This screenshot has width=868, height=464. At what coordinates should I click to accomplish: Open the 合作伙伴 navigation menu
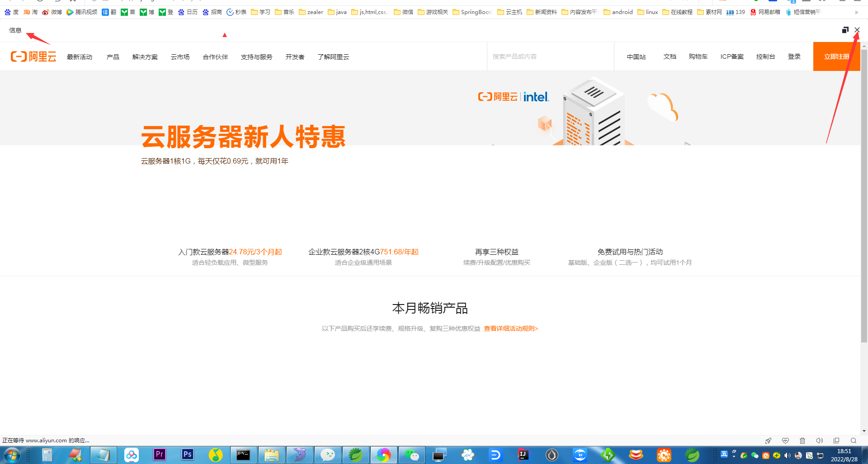[x=215, y=57]
